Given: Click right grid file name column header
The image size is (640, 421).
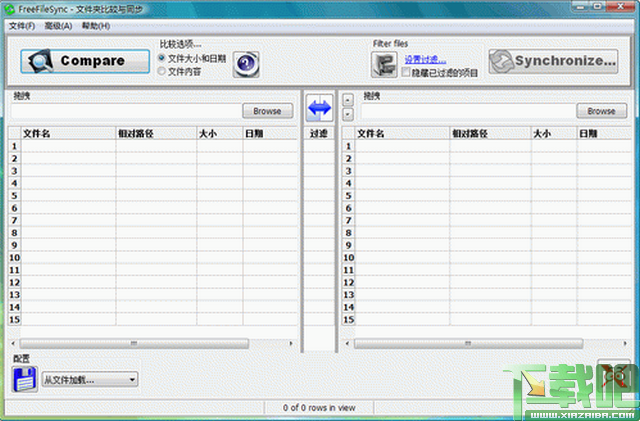Looking at the screenshot, I should tap(402, 133).
